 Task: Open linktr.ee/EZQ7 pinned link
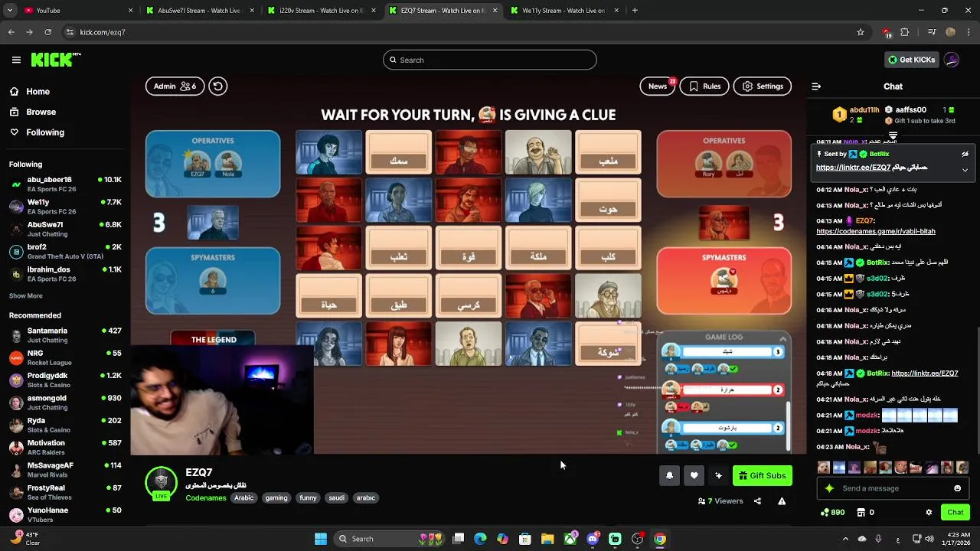(853, 168)
